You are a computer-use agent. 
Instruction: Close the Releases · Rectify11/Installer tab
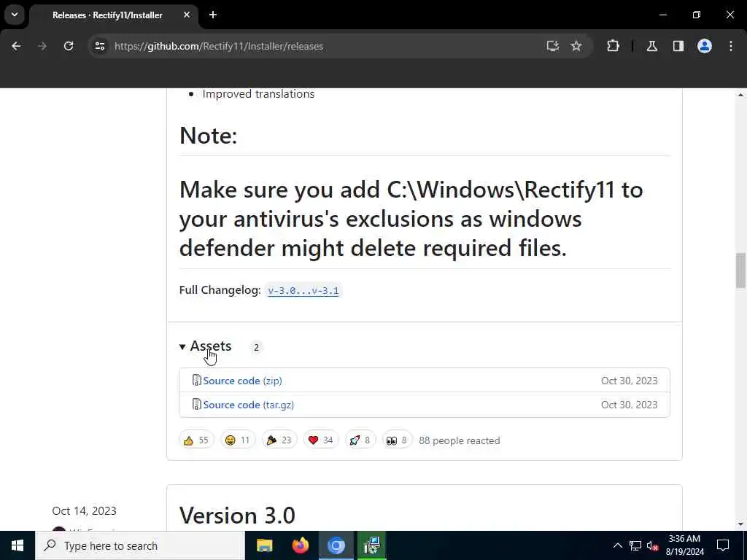click(x=187, y=15)
